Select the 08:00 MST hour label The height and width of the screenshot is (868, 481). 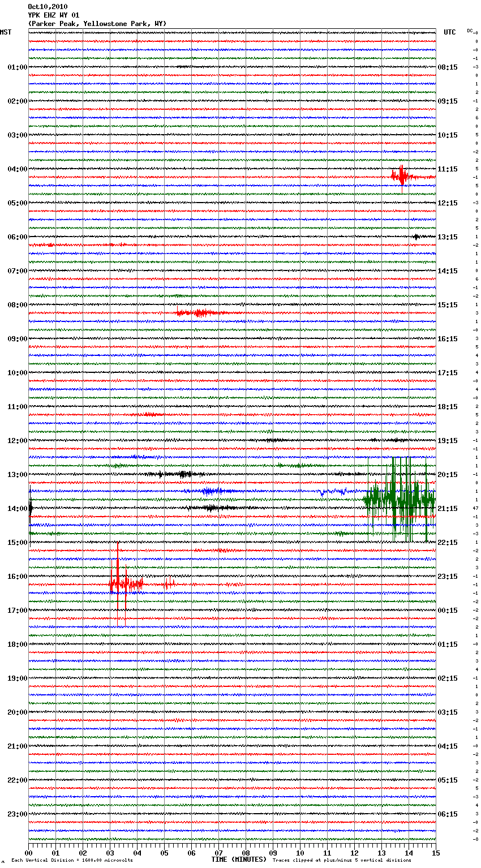coord(17,305)
